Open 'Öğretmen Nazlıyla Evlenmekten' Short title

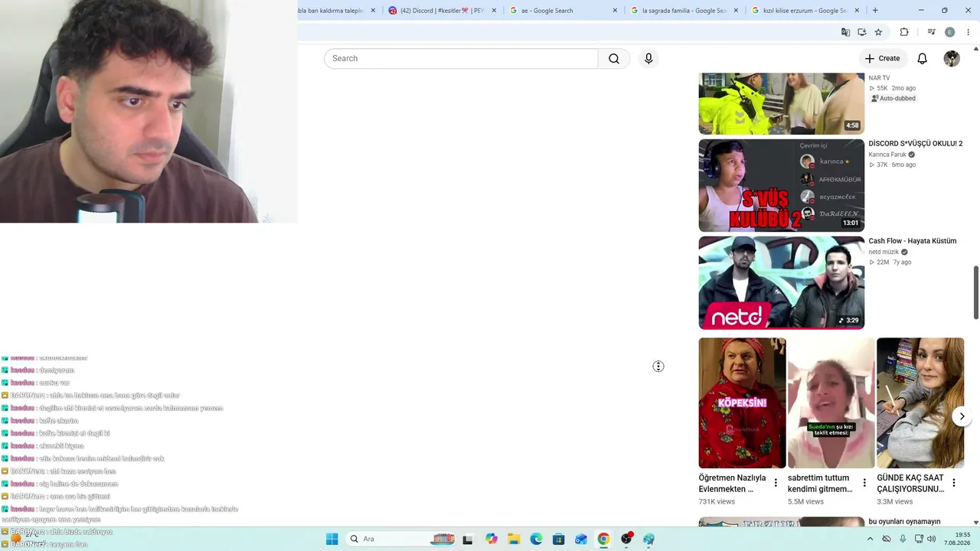point(732,484)
